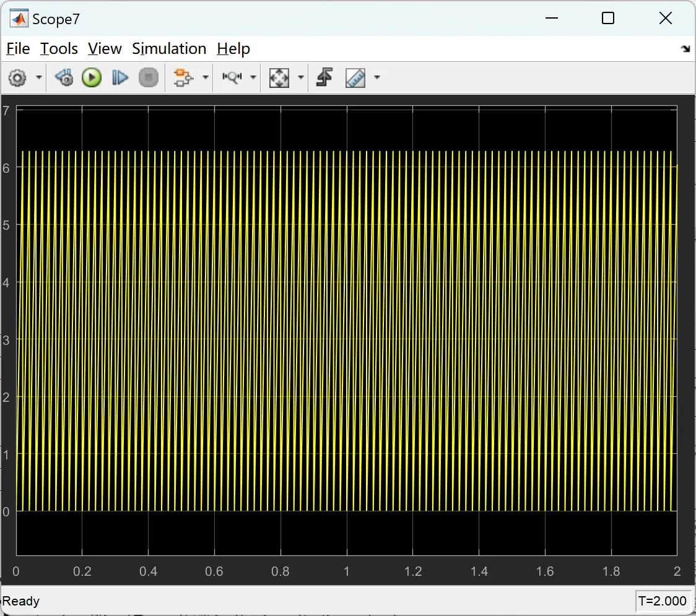Click the x-axis label 1.6
696x616 pixels.
point(545,571)
